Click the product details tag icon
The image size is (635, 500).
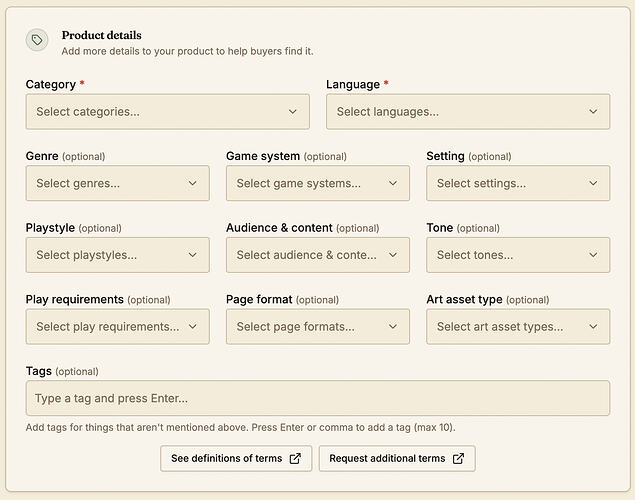[37, 40]
